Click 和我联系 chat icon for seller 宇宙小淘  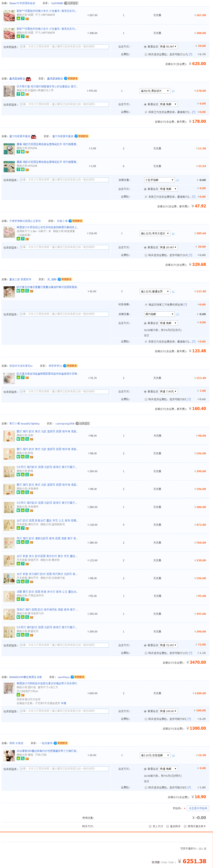pyautogui.click(x=76, y=221)
